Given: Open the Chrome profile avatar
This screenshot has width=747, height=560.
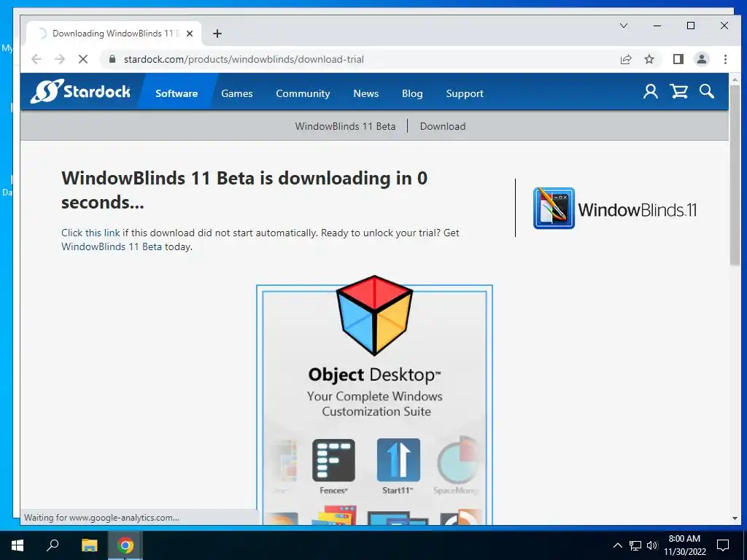Looking at the screenshot, I should pos(701,59).
